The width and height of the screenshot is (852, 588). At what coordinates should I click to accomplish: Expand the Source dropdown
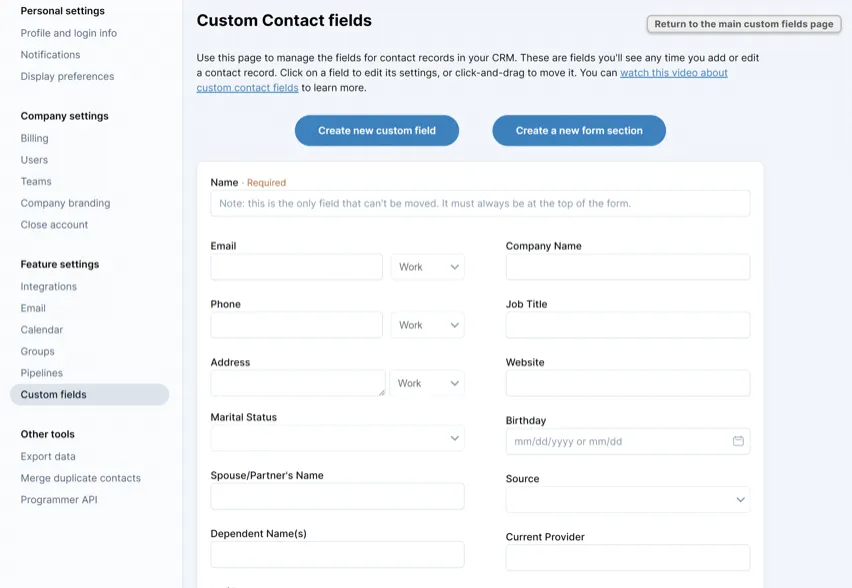tap(627, 499)
